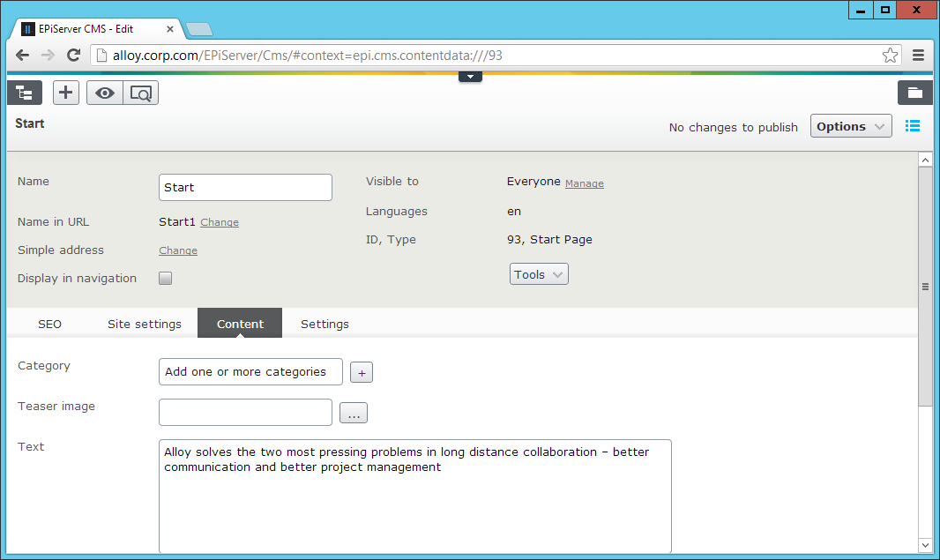940x560 pixels.
Task: Click the page icon in the address bar
Action: tap(102, 56)
